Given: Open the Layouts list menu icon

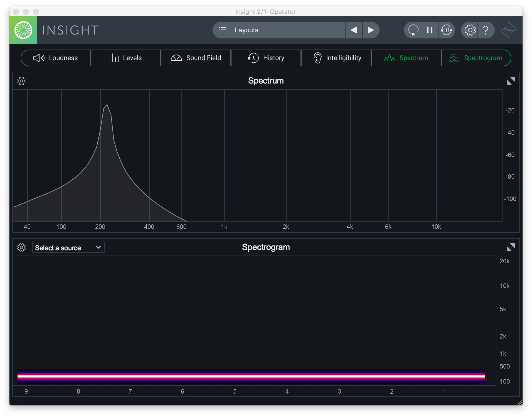Looking at the screenshot, I should pos(223,30).
